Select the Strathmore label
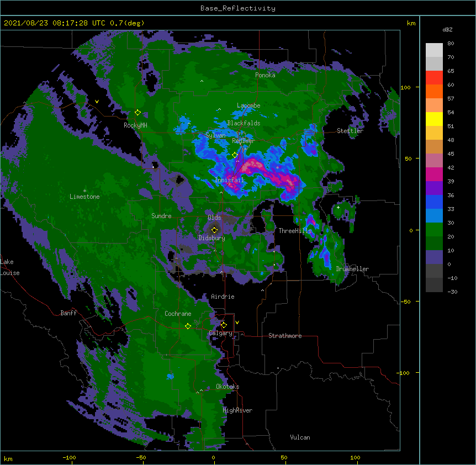Viewport: 476px width, 465px height. (285, 336)
